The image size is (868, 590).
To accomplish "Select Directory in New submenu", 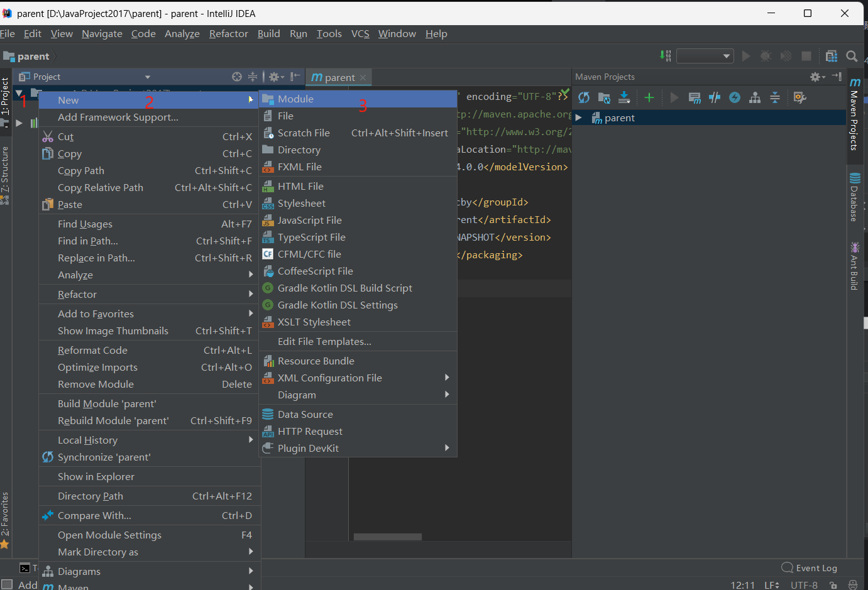I will pos(358,150).
